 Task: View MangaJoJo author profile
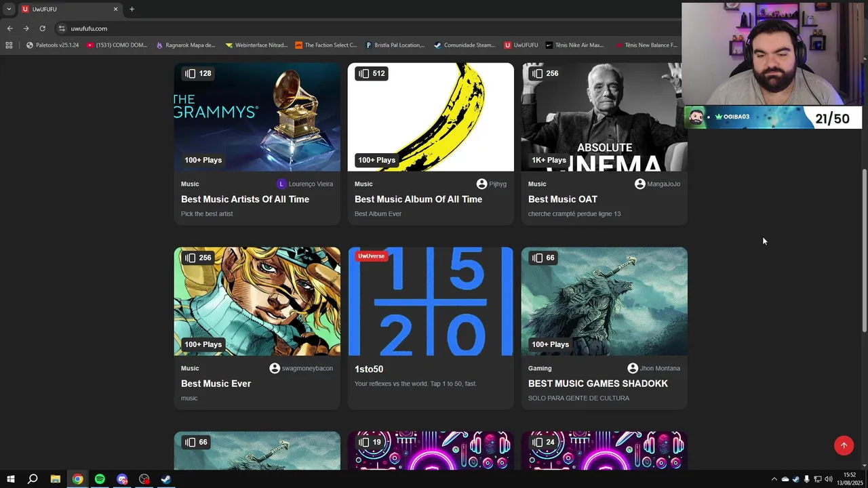[x=657, y=184]
